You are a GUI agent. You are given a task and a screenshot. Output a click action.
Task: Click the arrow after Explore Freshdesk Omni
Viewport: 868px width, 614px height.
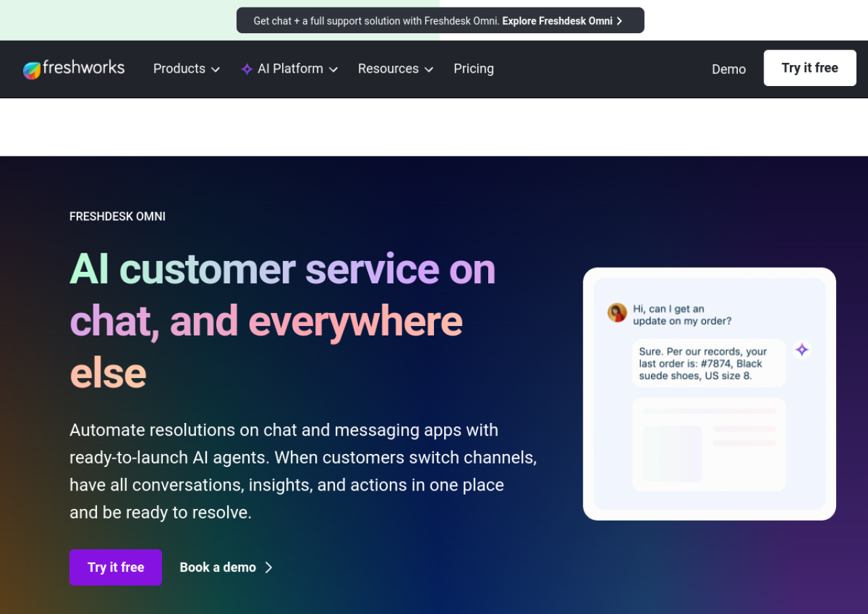click(619, 21)
